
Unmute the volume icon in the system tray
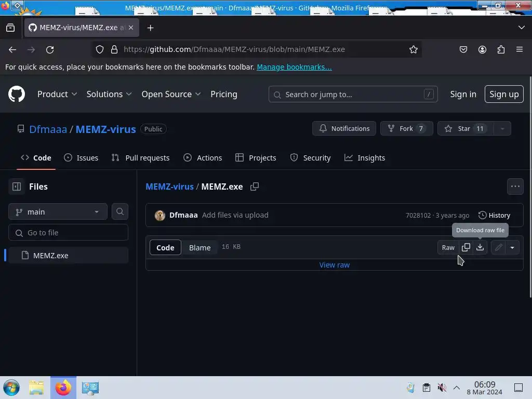pyautogui.click(x=442, y=388)
